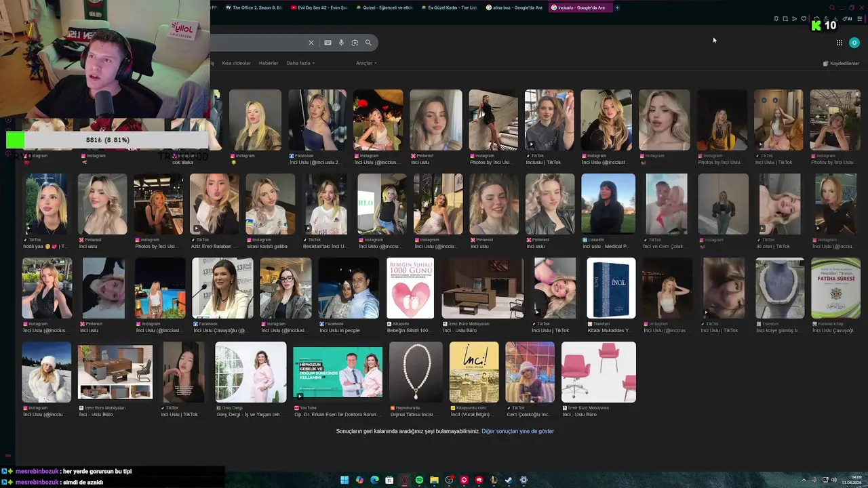Switch to alina boz Google tab
The width and height of the screenshot is (868, 488).
tap(514, 7)
